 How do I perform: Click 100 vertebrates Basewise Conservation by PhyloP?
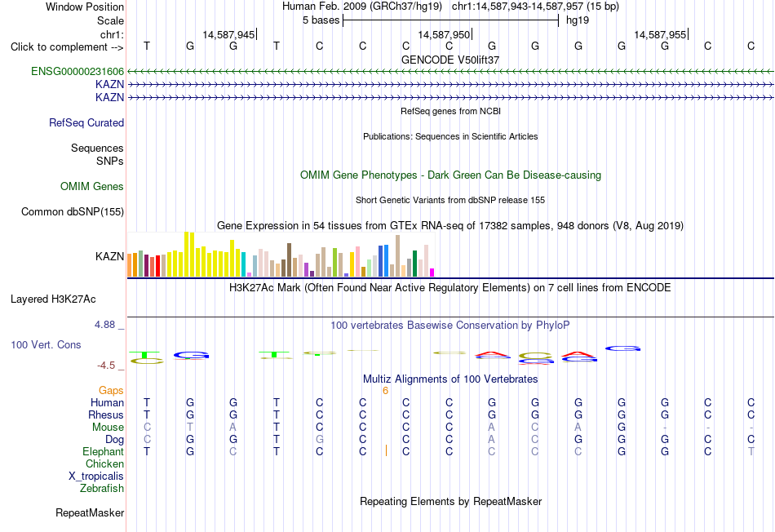[x=450, y=326]
